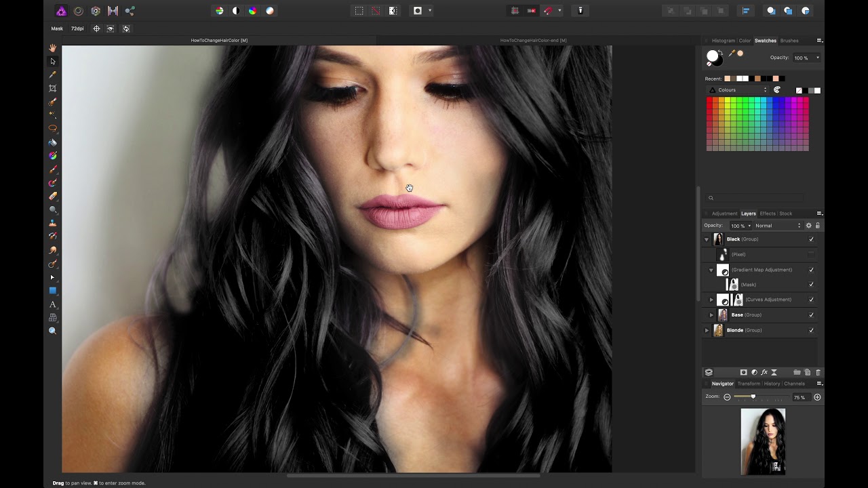This screenshot has height=488, width=868.
Task: Zoom in with the plus button
Action: 817,397
